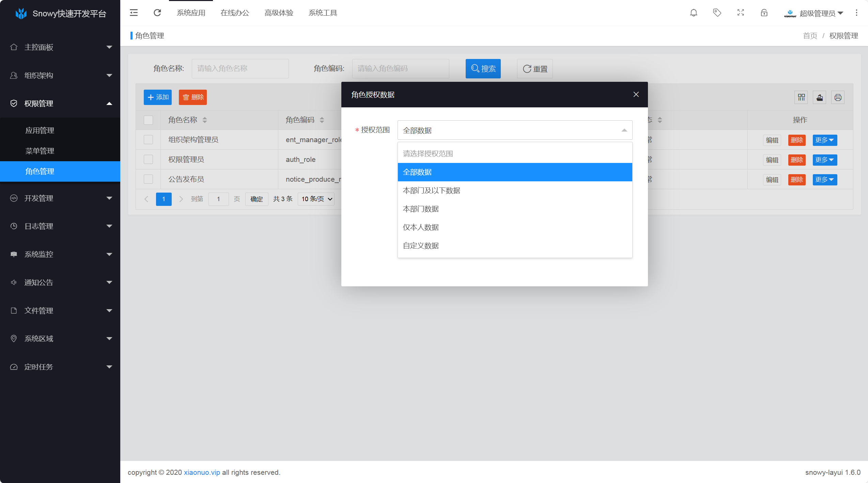Open table column filter icon
The height and width of the screenshot is (483, 868).
tap(801, 97)
